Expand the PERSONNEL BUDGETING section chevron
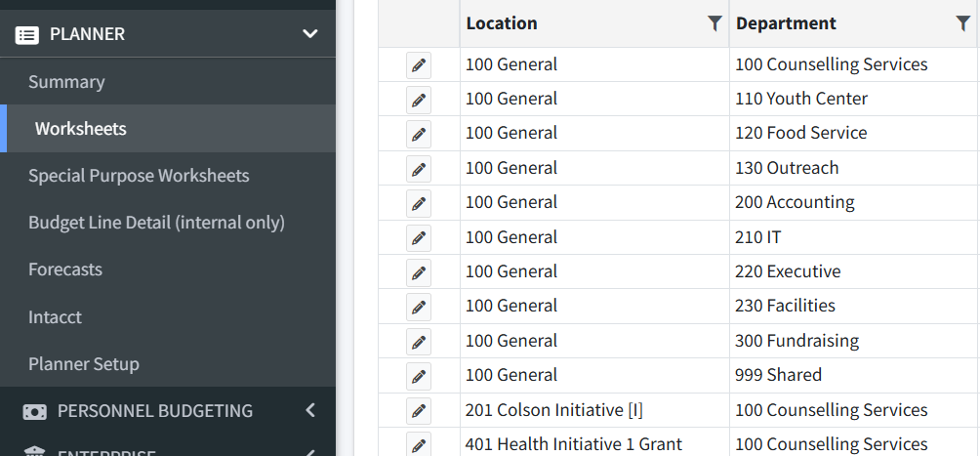Viewport: 980px width, 456px height. [310, 410]
